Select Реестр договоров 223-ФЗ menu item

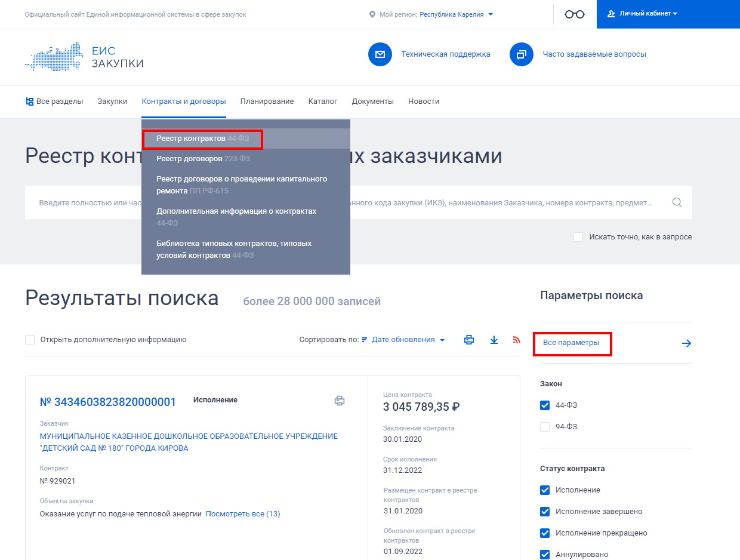click(246, 159)
